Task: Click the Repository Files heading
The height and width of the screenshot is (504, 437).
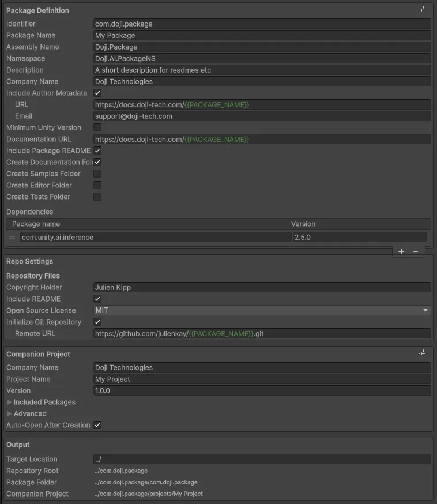Action: point(33,276)
